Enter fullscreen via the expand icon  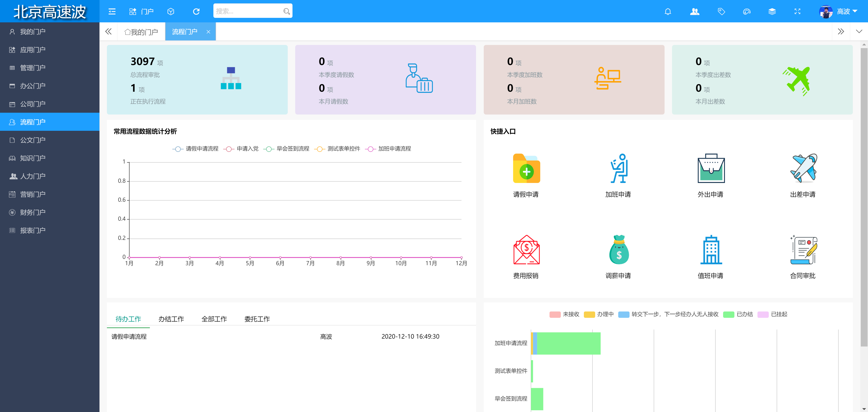(x=797, y=11)
